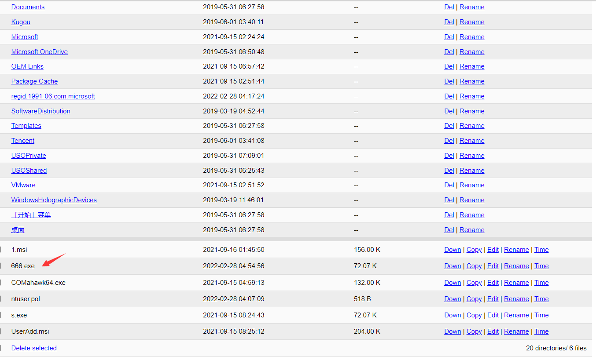
Task: Open the 「开始」菜单 directory
Action: (31, 215)
